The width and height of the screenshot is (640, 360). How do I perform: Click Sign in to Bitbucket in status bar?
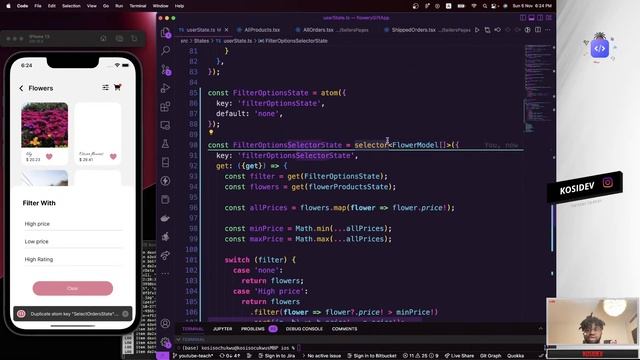click(x=372, y=356)
